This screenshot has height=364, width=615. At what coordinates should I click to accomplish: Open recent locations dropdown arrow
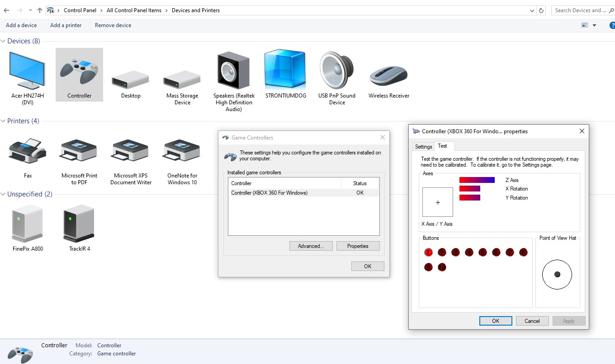click(30, 10)
